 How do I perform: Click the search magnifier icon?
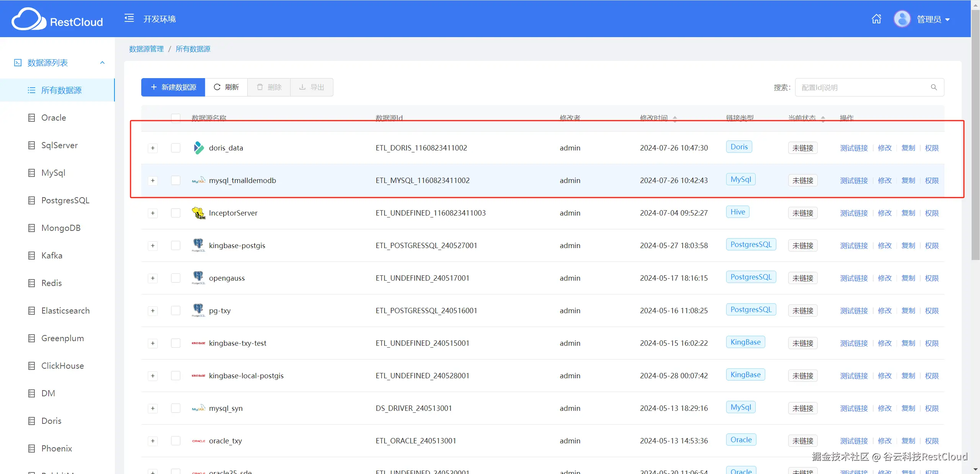click(x=934, y=87)
